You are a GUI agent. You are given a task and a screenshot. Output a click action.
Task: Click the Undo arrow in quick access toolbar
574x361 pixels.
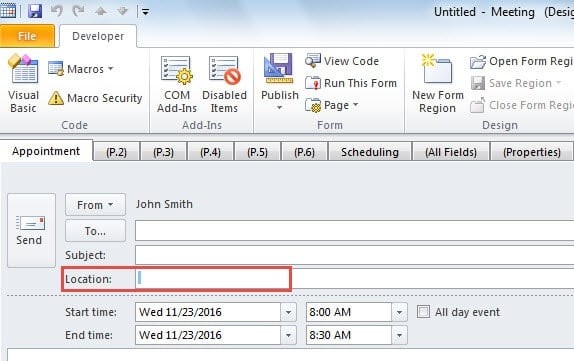pos(57,11)
